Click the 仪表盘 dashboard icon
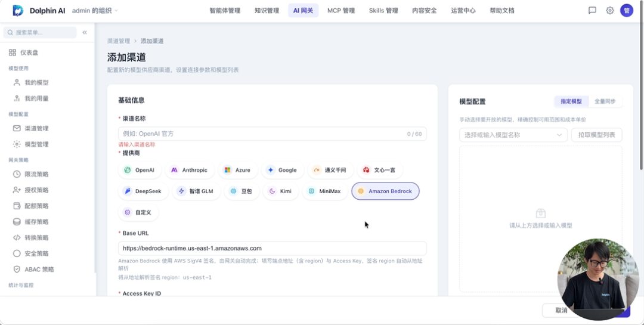 click(x=13, y=52)
